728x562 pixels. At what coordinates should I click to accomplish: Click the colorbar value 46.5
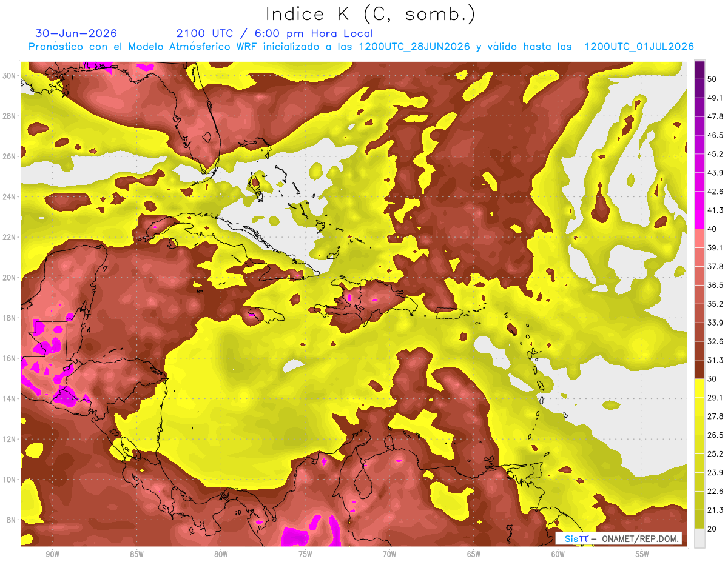click(715, 135)
